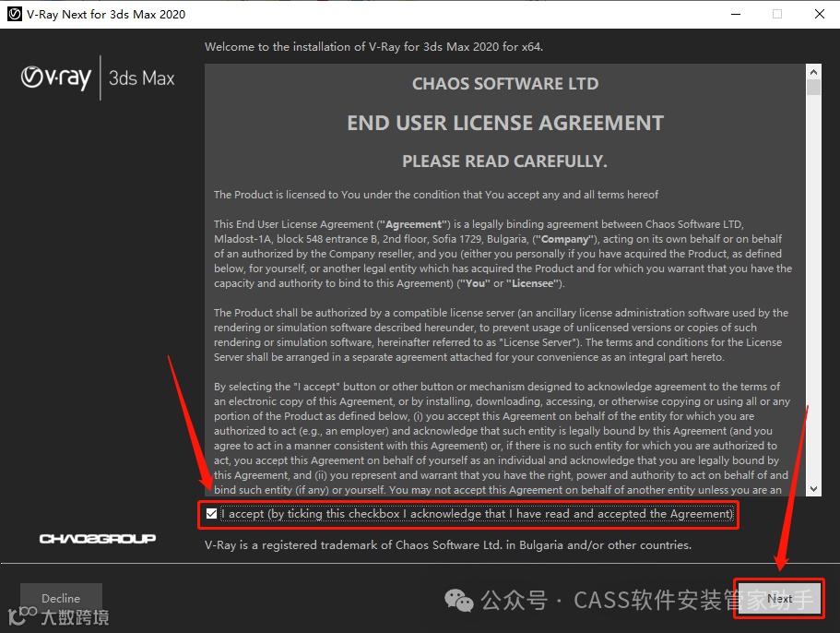
Task: Click the Chaos Group logo
Action: point(98,538)
